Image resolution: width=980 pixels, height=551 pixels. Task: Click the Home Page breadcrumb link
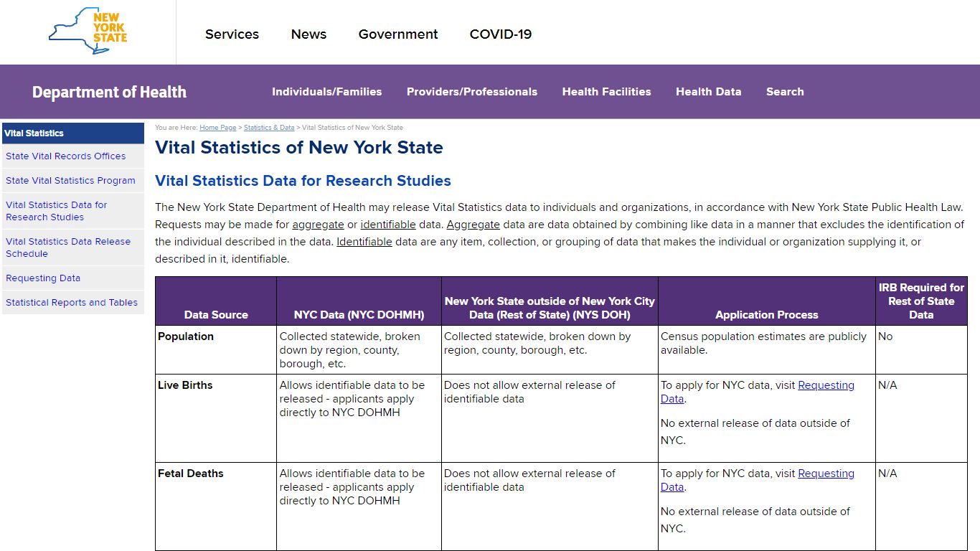[x=217, y=128]
